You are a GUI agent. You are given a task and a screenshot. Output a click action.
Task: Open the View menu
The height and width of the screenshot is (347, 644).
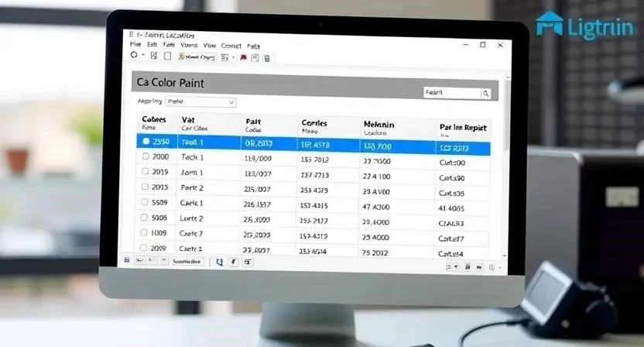coord(207,46)
